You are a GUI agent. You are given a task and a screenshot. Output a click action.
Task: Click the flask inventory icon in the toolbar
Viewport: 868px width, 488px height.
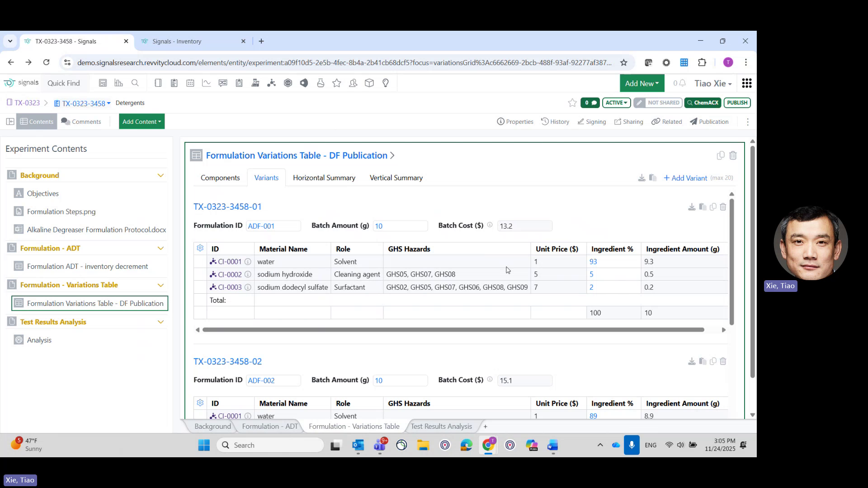[321, 83]
